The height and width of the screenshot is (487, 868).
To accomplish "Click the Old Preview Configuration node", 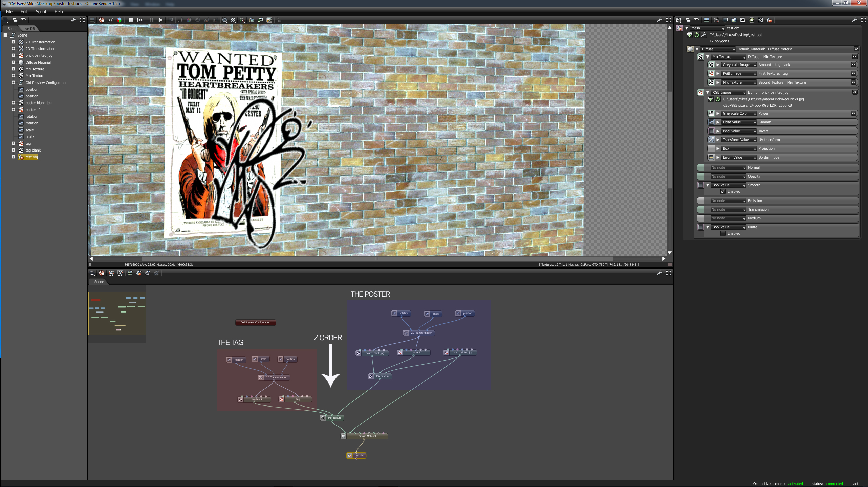I will pos(255,322).
